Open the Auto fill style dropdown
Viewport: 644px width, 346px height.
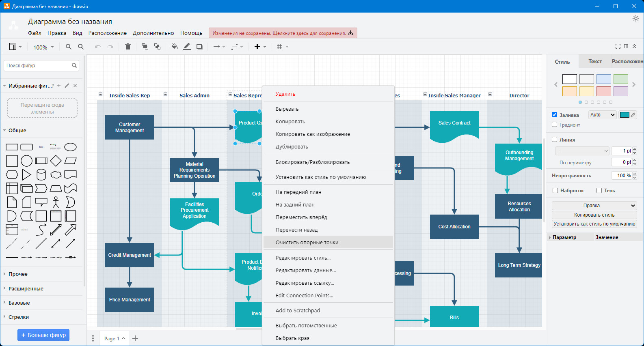pyautogui.click(x=603, y=115)
